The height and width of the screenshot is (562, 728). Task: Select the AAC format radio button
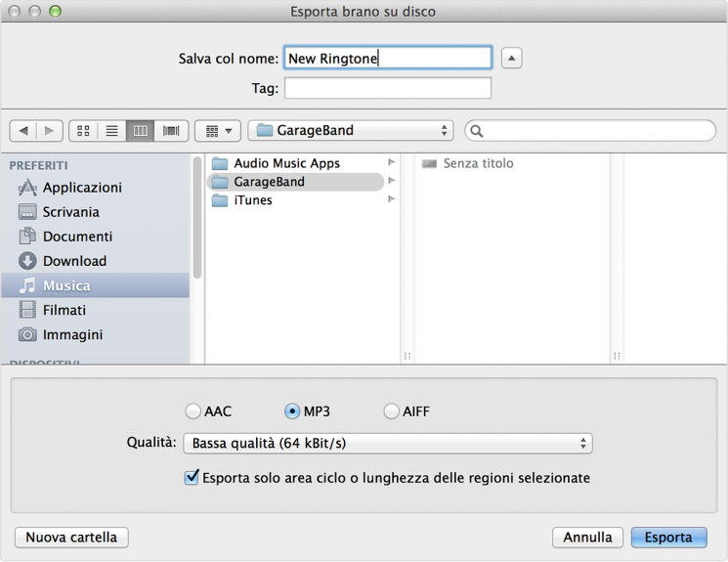(193, 411)
